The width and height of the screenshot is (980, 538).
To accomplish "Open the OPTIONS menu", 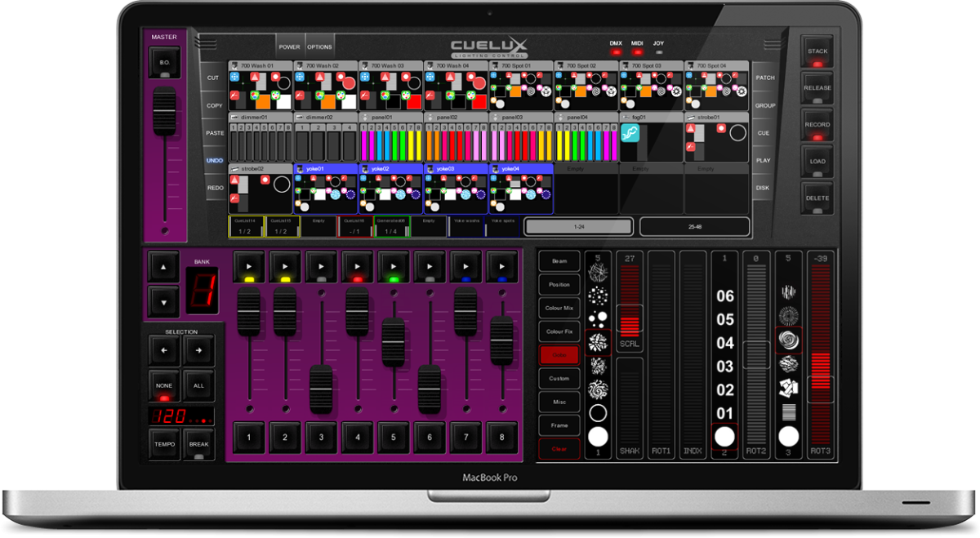I will (x=319, y=47).
